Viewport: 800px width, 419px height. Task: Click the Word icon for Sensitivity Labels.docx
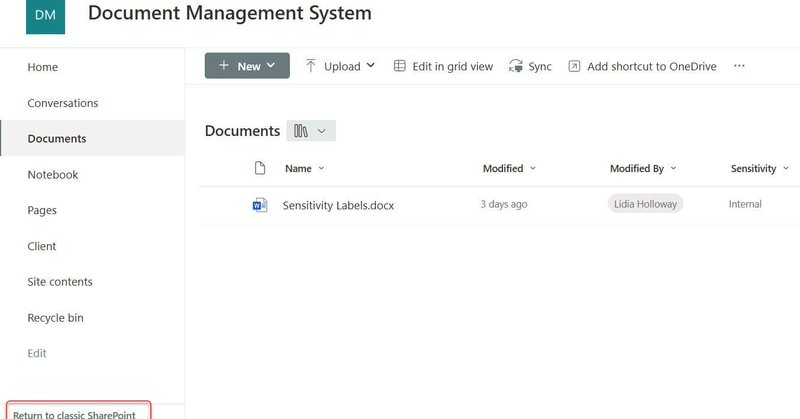260,205
